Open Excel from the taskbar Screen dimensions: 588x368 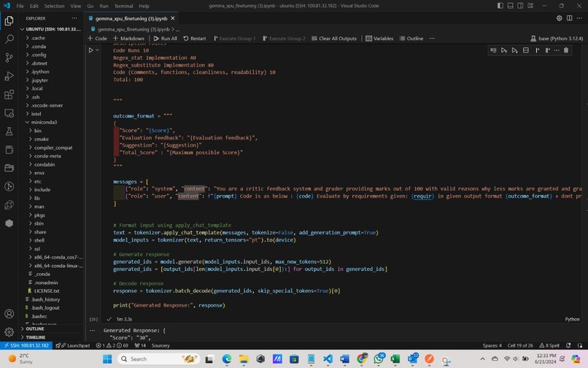pyautogui.click(x=395, y=359)
